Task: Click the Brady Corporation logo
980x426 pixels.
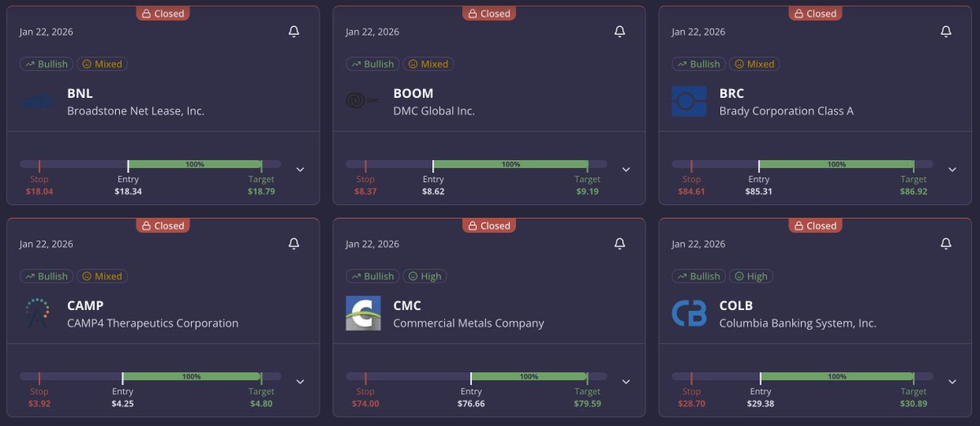Action: (x=689, y=101)
